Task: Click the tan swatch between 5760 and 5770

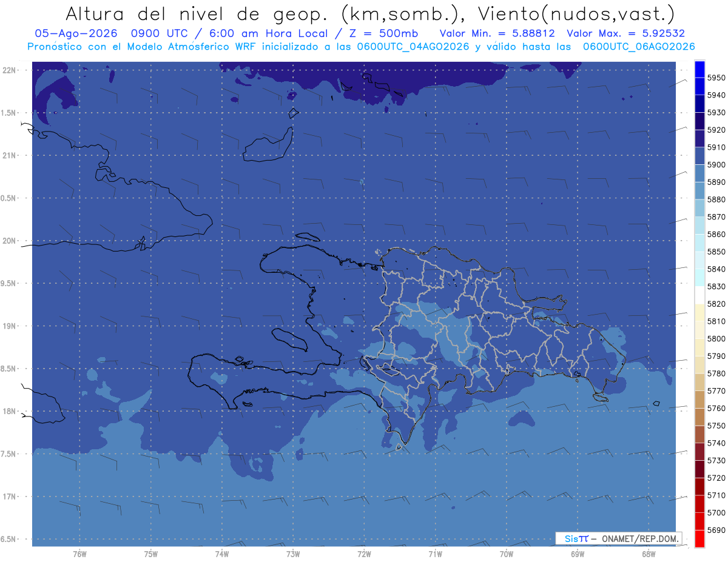Action: click(x=699, y=400)
